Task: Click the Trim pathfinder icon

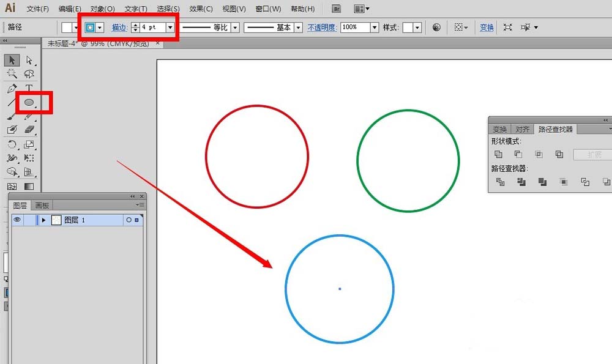Action: click(x=521, y=182)
